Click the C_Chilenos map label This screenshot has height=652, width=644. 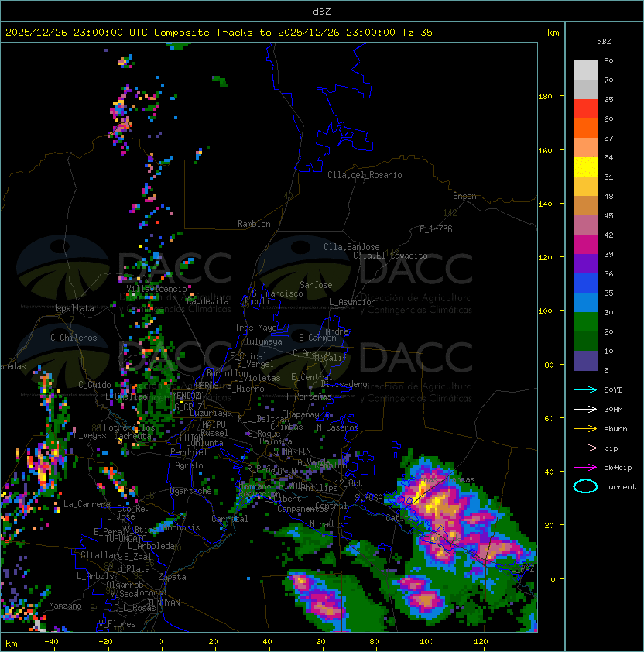[x=74, y=338]
